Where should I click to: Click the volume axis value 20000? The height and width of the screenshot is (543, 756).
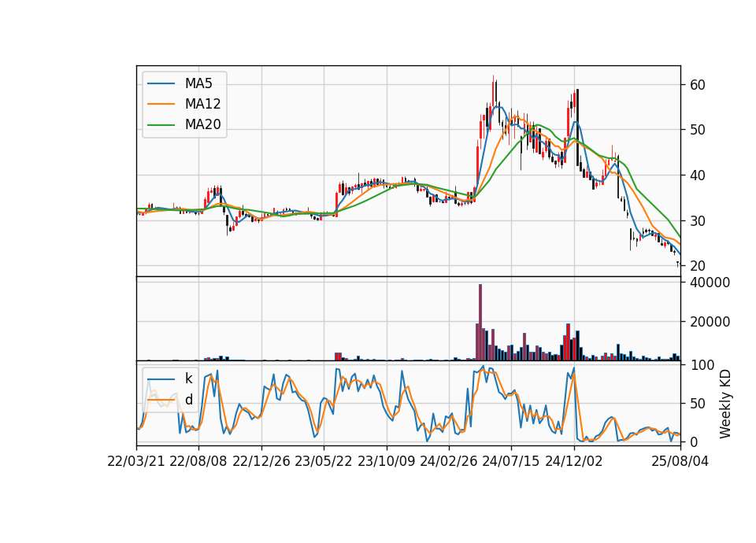[710, 322]
